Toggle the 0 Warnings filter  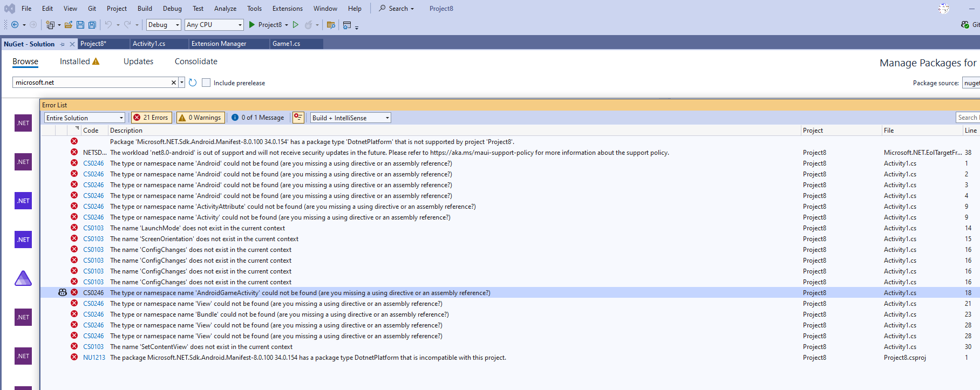[200, 118]
